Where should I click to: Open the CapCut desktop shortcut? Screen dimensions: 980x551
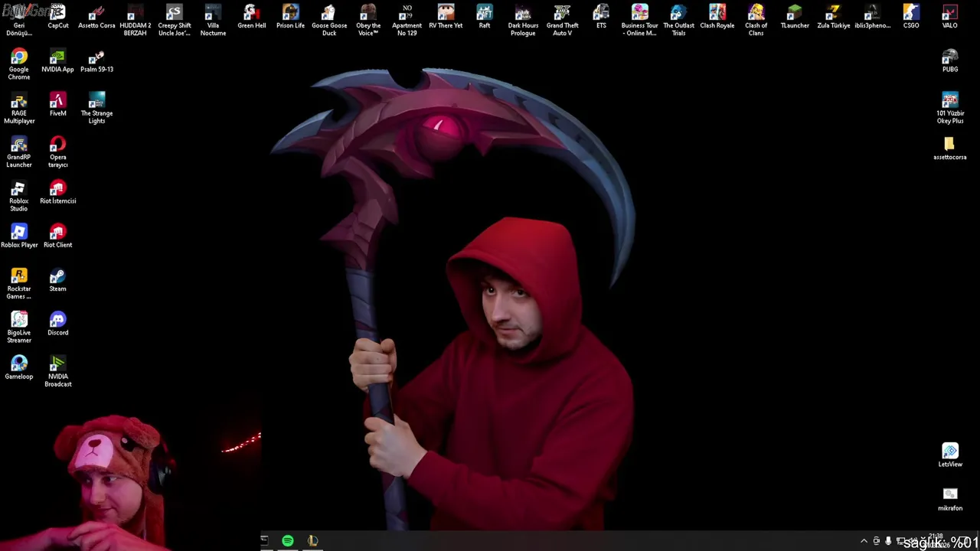click(x=57, y=17)
